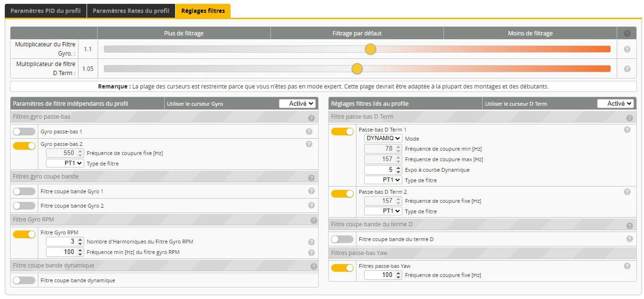
Task: Open the DYNAMIQ mode dropdown
Action: point(383,138)
